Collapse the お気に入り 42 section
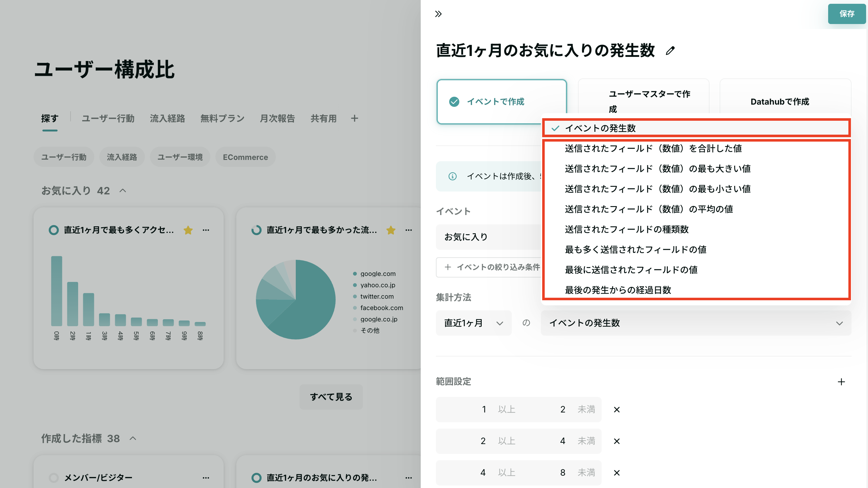This screenshot has width=868, height=488. tap(123, 191)
